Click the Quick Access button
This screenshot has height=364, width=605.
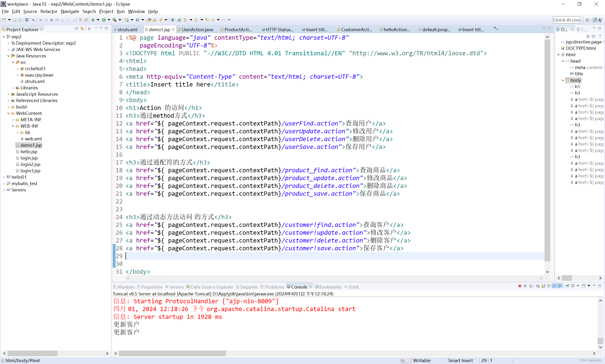pos(566,20)
